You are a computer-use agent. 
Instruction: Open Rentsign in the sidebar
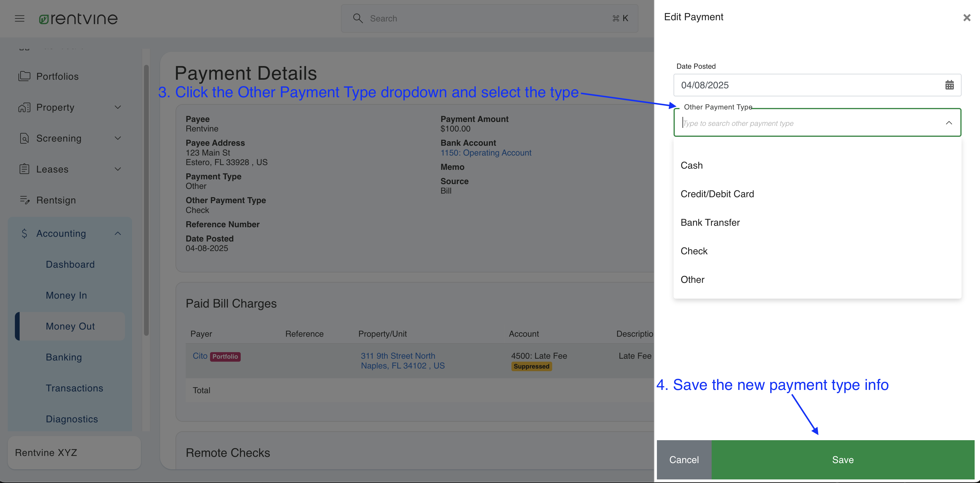(x=56, y=200)
